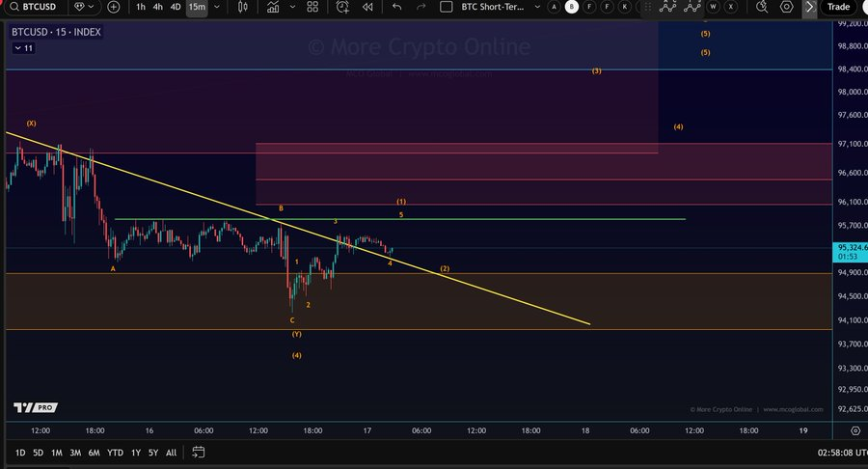
Task: Start bar replay with the rewind icon
Action: pyautogui.click(x=367, y=7)
